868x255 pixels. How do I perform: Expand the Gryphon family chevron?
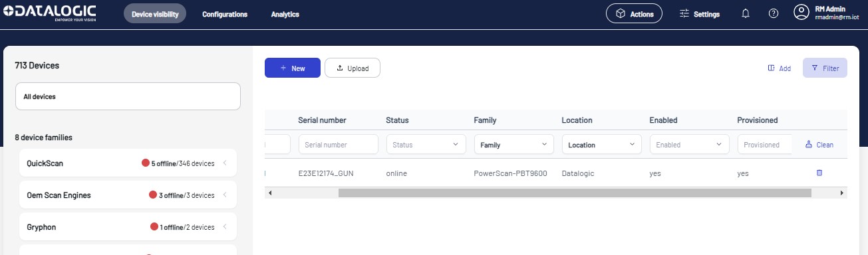coord(225,227)
